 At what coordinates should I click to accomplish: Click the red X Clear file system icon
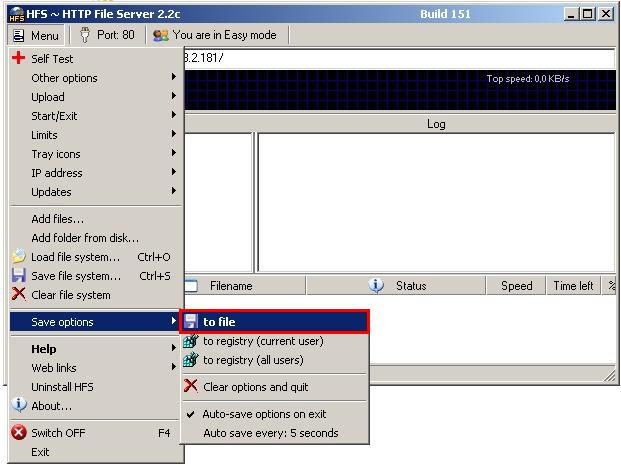tap(18, 294)
